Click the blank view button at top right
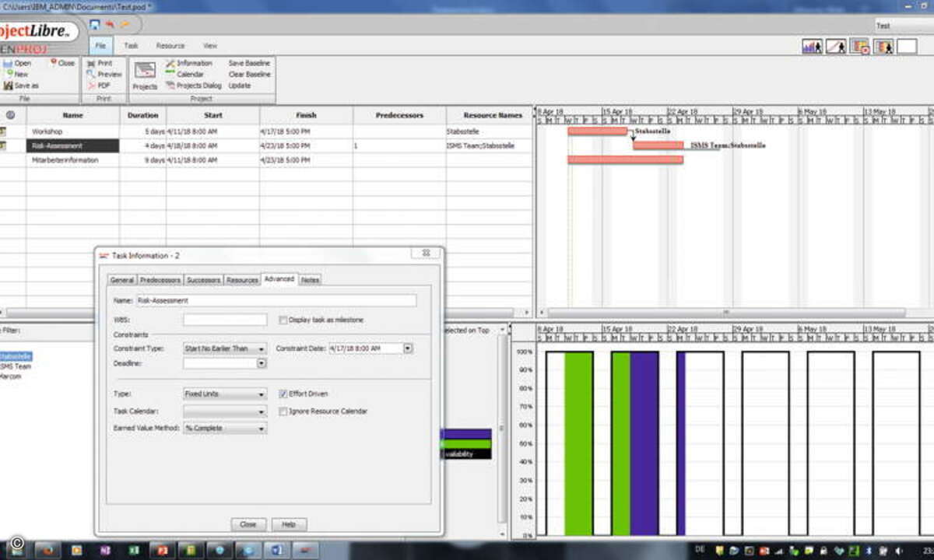 (907, 47)
